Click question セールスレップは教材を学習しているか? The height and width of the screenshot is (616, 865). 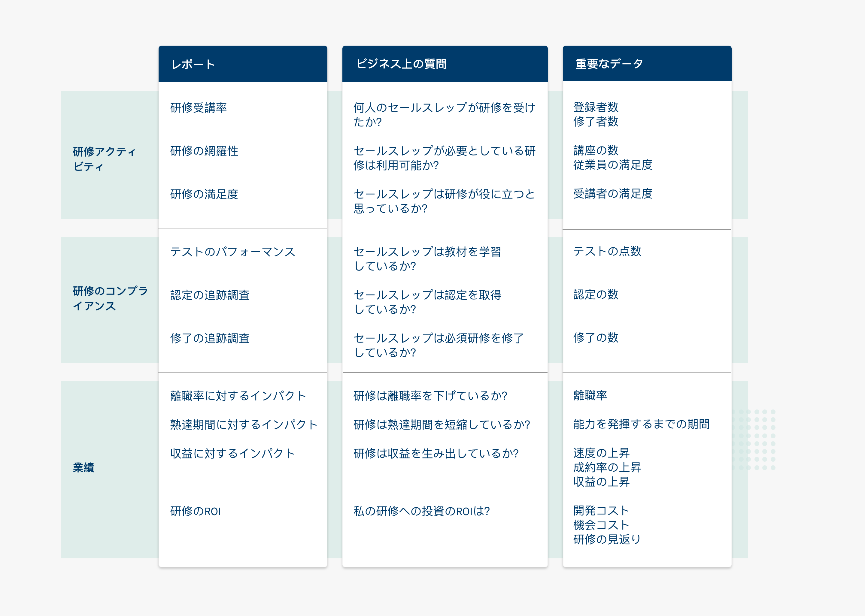427,259
